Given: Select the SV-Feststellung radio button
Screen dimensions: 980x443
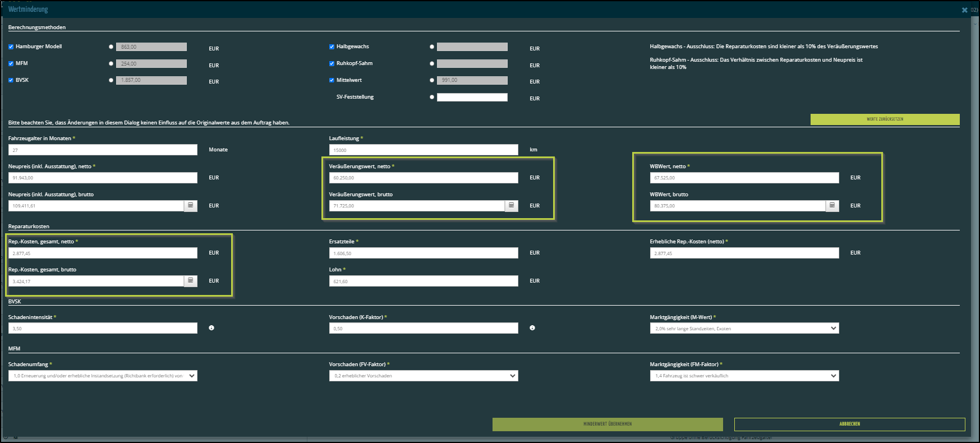Looking at the screenshot, I should pos(432,97).
